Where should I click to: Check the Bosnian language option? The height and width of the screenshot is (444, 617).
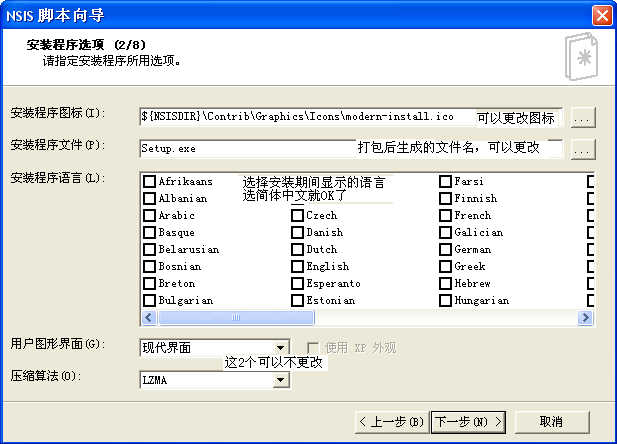click(x=149, y=266)
